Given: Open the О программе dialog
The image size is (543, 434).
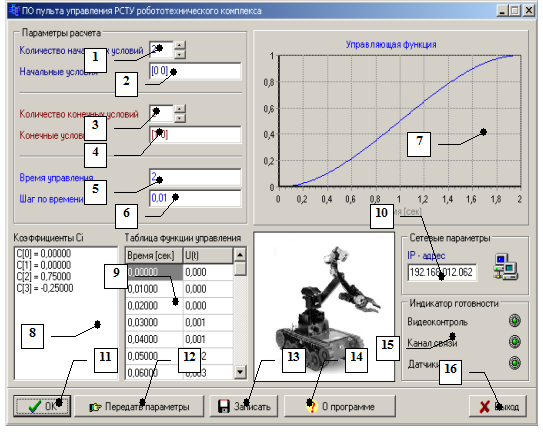Looking at the screenshot, I should click(x=340, y=406).
